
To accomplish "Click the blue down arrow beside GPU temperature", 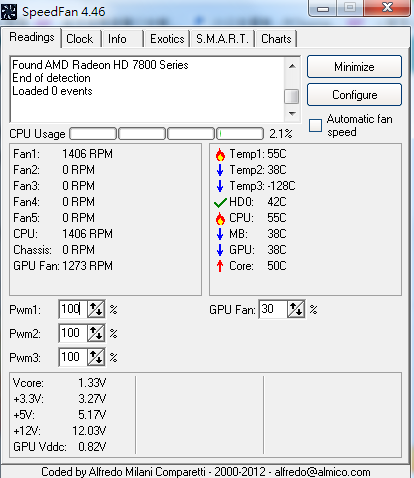I will point(220,250).
